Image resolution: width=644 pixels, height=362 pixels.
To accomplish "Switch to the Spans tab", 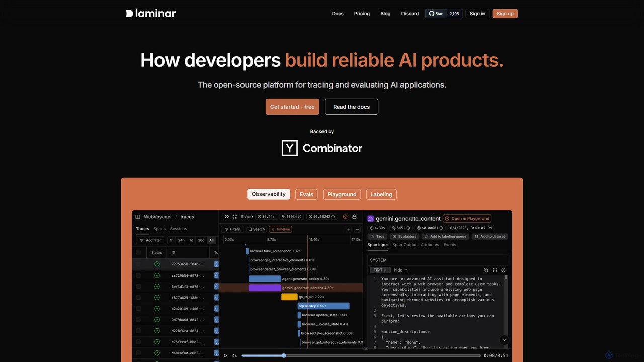I will click(159, 229).
